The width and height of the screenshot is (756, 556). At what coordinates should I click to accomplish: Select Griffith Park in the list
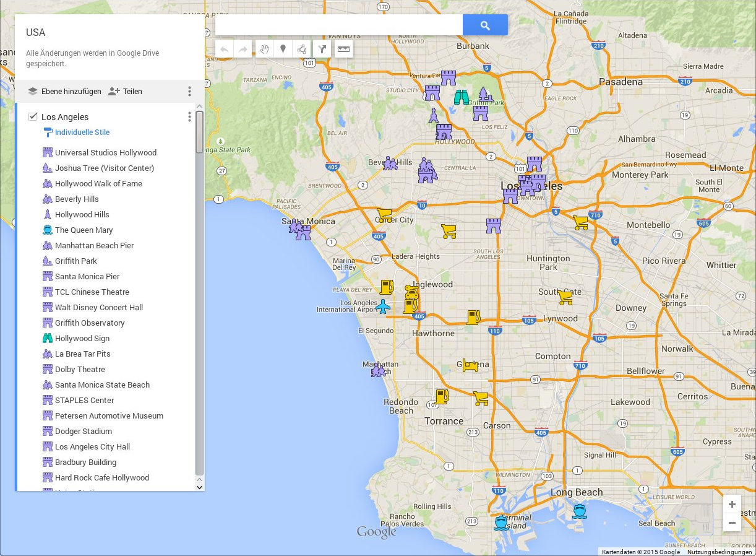(x=76, y=261)
